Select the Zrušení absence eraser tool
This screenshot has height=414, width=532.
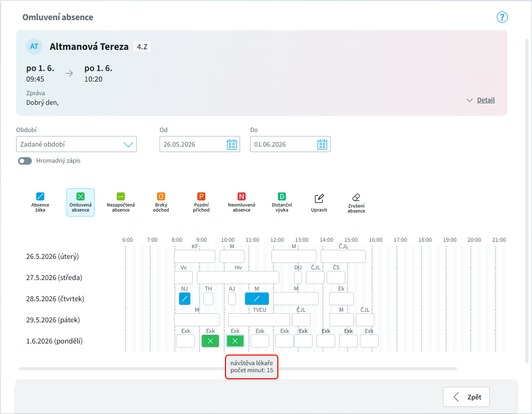click(x=356, y=203)
